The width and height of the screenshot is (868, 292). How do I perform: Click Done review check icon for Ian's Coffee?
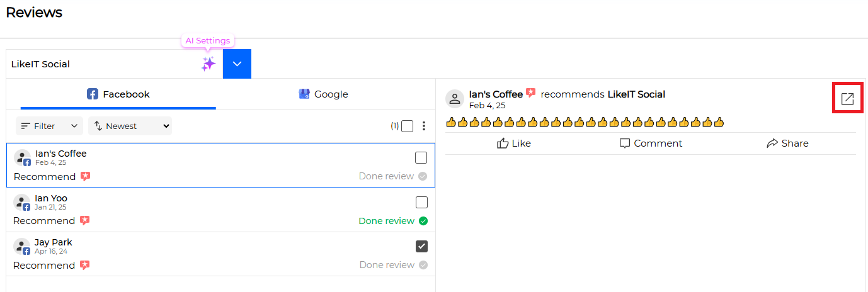423,176
